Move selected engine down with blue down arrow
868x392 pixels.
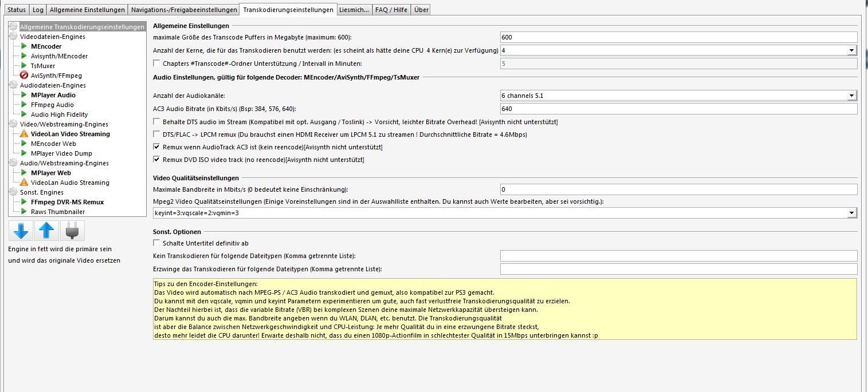pyautogui.click(x=21, y=231)
